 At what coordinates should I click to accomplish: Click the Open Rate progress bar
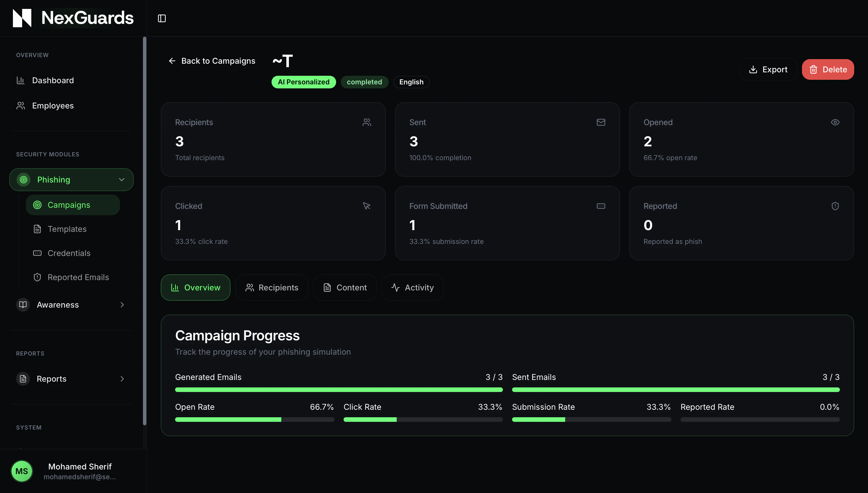[x=254, y=420]
